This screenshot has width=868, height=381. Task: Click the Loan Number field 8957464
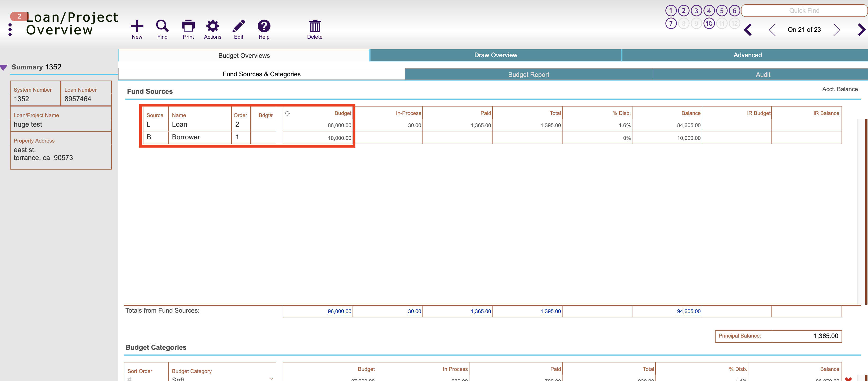pos(86,94)
